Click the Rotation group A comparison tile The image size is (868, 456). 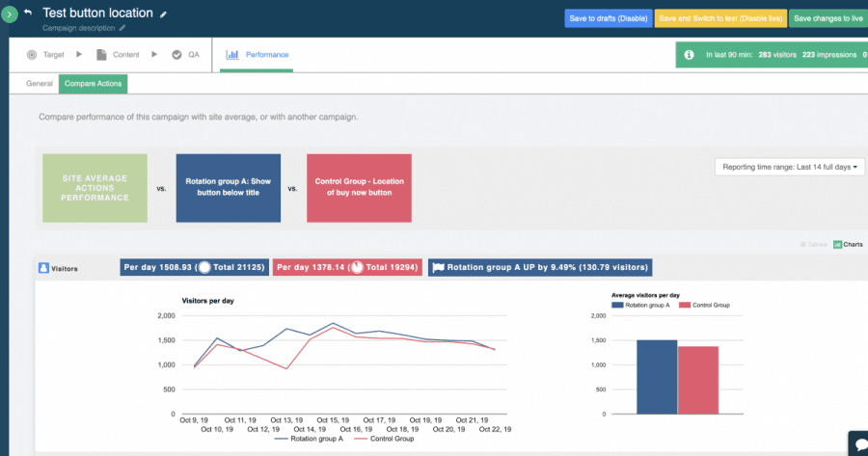pos(228,189)
